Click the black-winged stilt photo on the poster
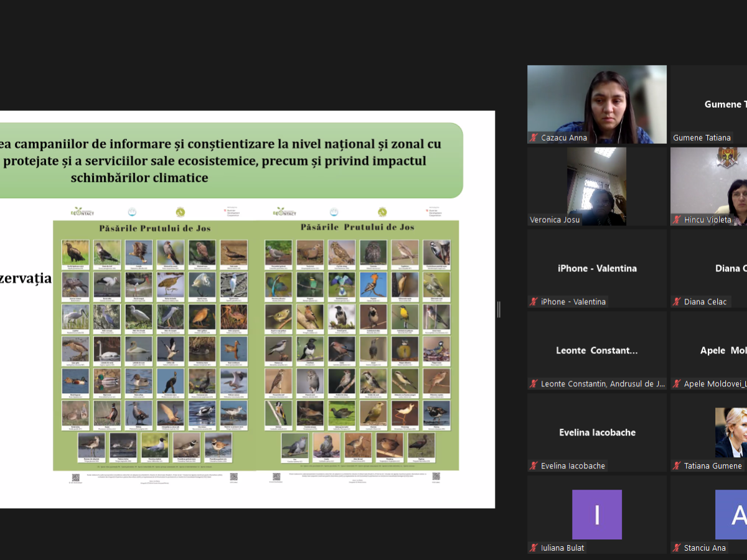 pos(405,413)
